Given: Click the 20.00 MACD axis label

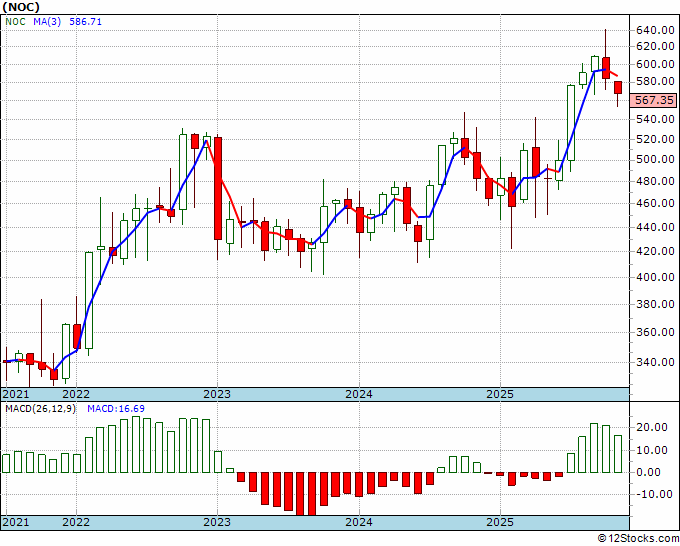Looking at the screenshot, I should [x=654, y=427].
